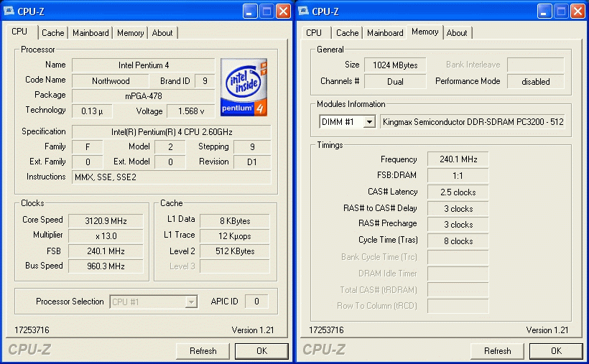Open About tab in the left window
Image resolution: width=589 pixels, height=364 pixels.
[x=162, y=33]
